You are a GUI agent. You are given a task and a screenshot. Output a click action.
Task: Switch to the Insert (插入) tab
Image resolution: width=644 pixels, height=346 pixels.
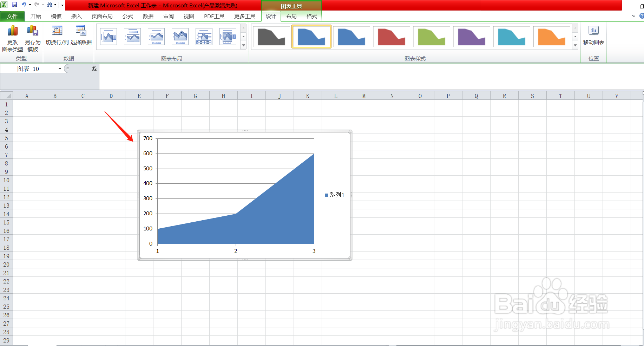77,17
